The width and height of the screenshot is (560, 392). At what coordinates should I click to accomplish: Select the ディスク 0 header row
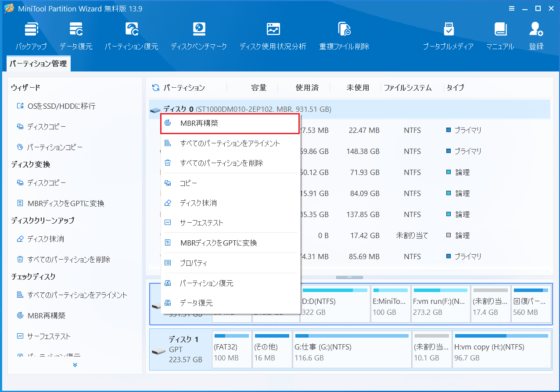pyautogui.click(x=349, y=109)
